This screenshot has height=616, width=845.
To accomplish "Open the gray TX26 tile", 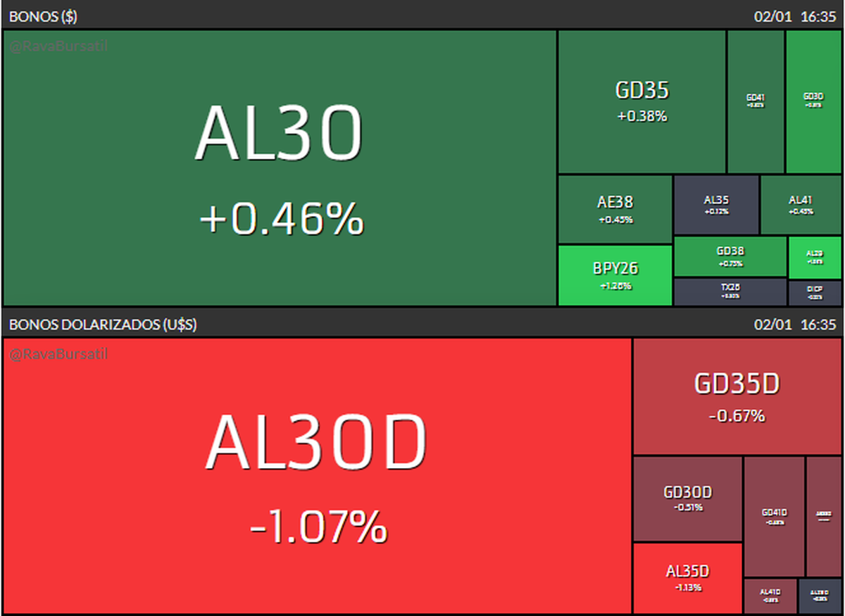I will (x=730, y=291).
